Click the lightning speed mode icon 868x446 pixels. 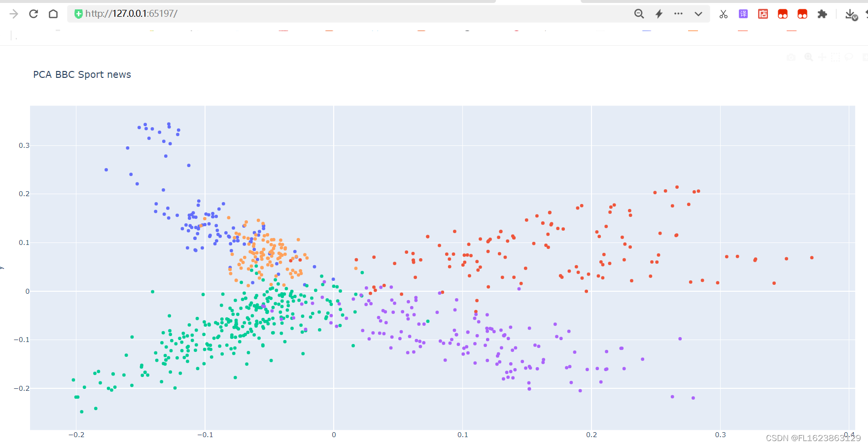point(659,14)
